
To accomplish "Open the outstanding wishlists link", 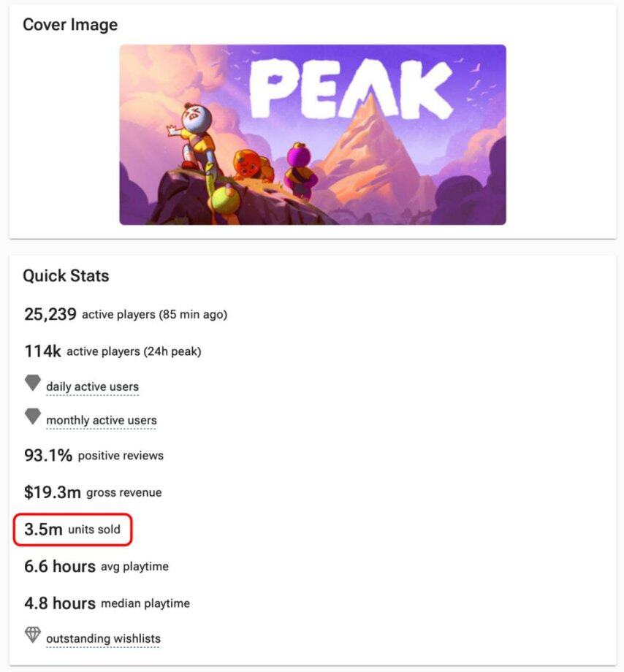I will (x=103, y=639).
